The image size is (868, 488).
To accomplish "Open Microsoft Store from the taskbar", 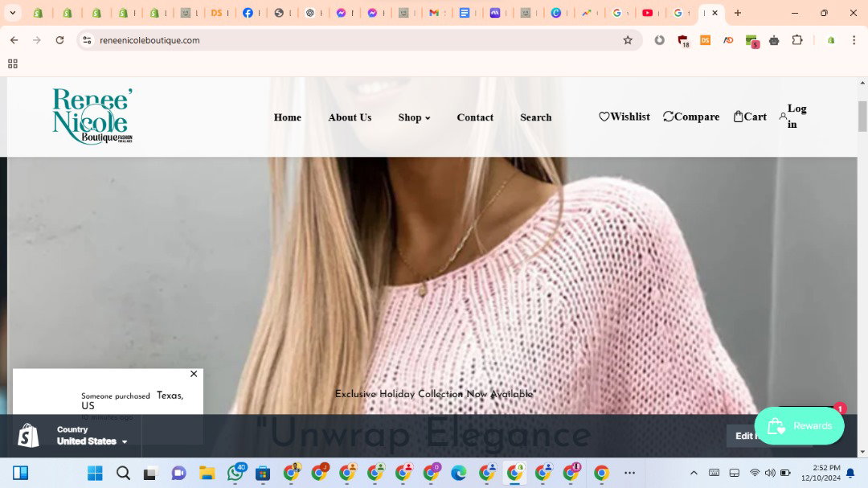I will [263, 473].
